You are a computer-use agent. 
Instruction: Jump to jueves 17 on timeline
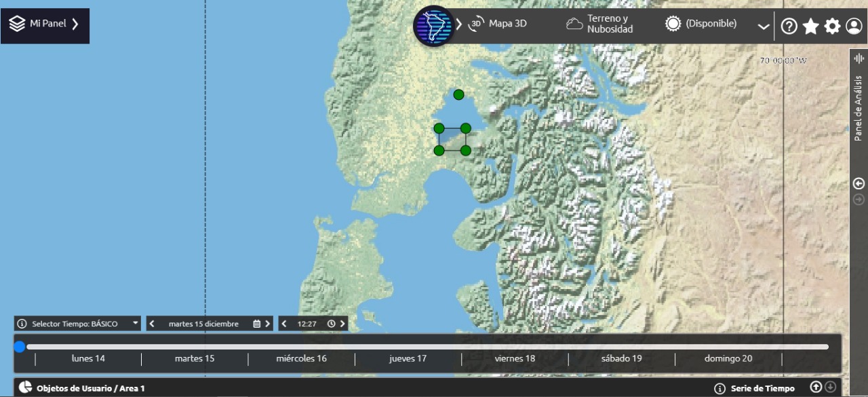(408, 358)
